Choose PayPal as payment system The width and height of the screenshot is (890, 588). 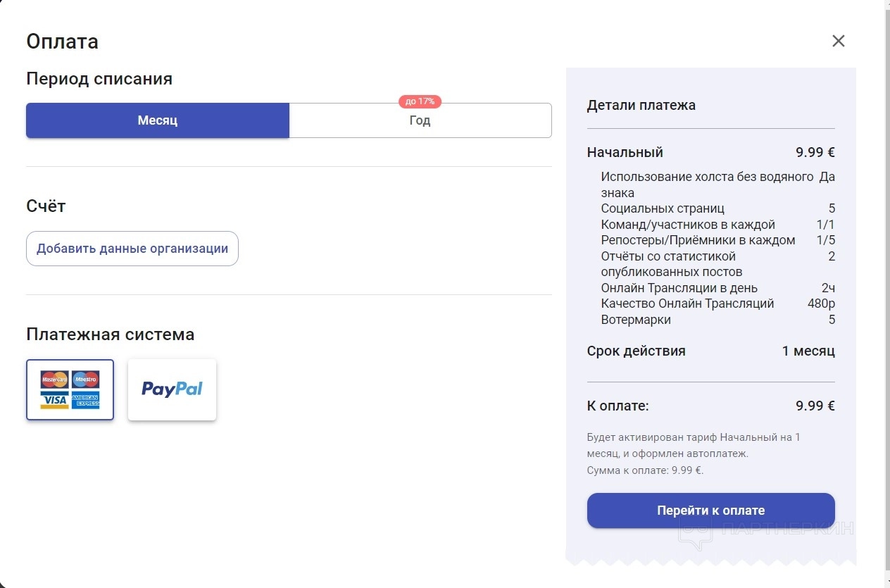click(172, 389)
